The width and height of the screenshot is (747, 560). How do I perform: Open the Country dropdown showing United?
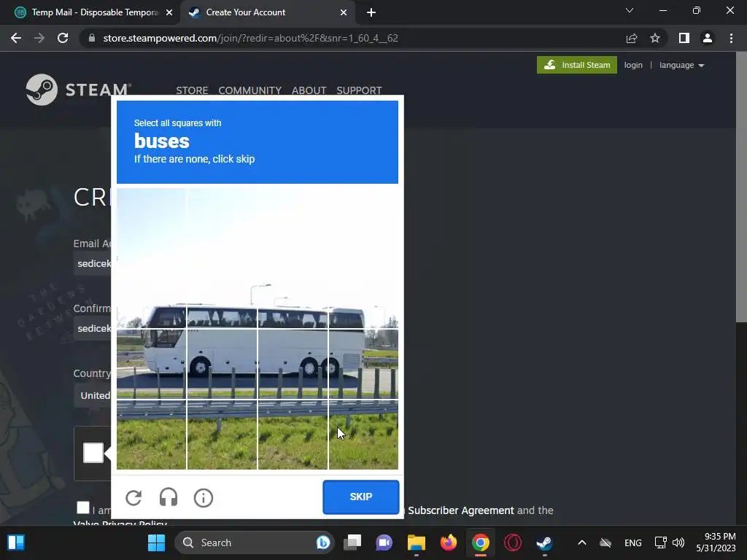tap(93, 395)
